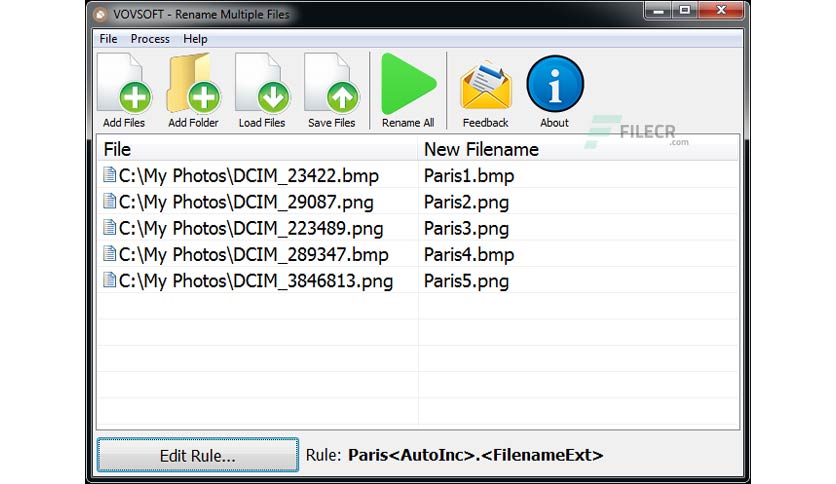This screenshot has width=836, height=484.
Task: Click file icon beside DCIM_289347.bmp
Action: (x=109, y=254)
